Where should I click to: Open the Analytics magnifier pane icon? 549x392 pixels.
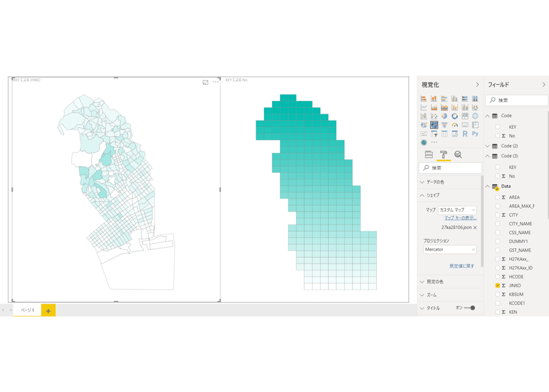tap(458, 154)
